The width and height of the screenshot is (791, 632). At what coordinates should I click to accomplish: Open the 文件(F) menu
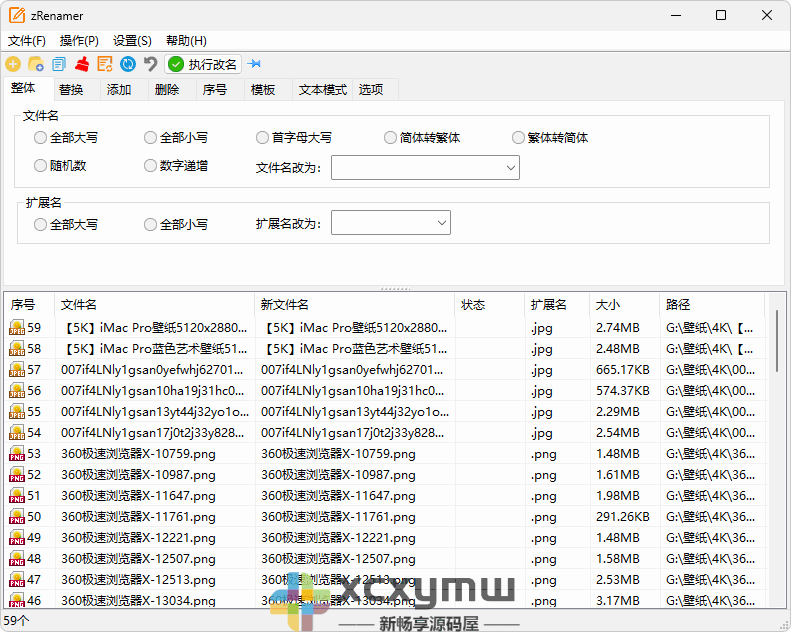point(27,41)
